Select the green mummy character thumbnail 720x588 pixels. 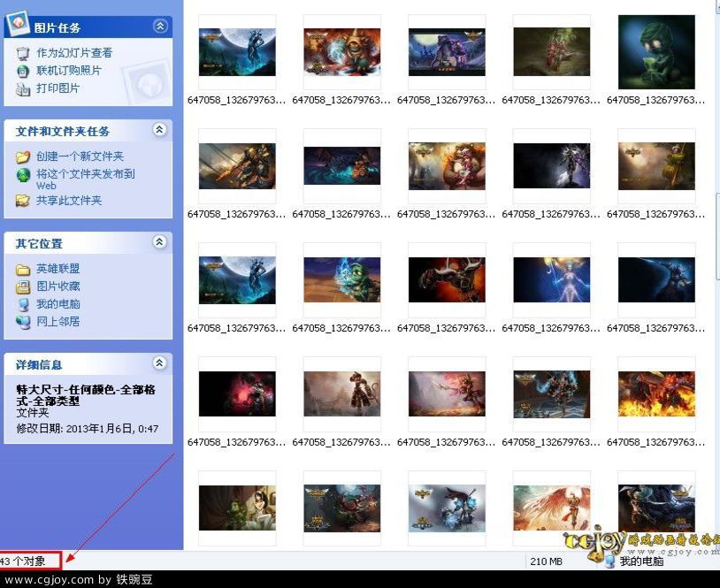point(656,52)
